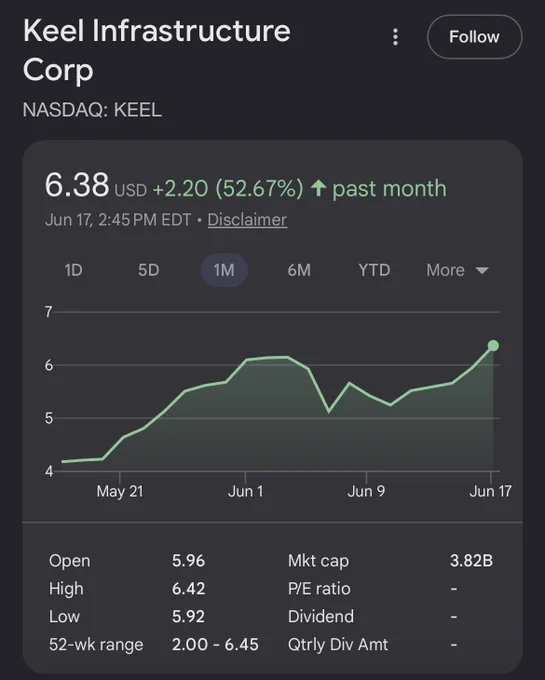545x680 pixels.
Task: Expand the More time ranges dropdown
Action: coord(457,270)
